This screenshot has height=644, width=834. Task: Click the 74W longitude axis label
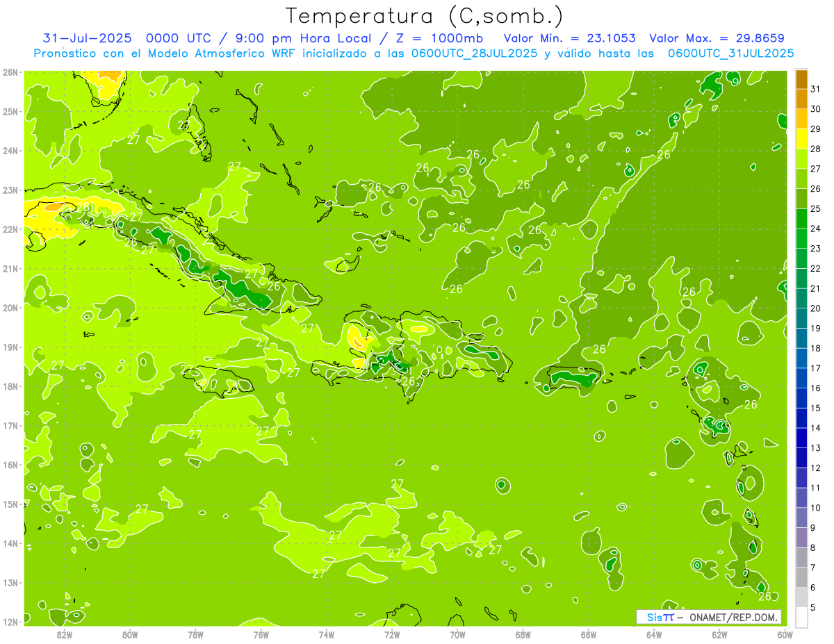327,634
